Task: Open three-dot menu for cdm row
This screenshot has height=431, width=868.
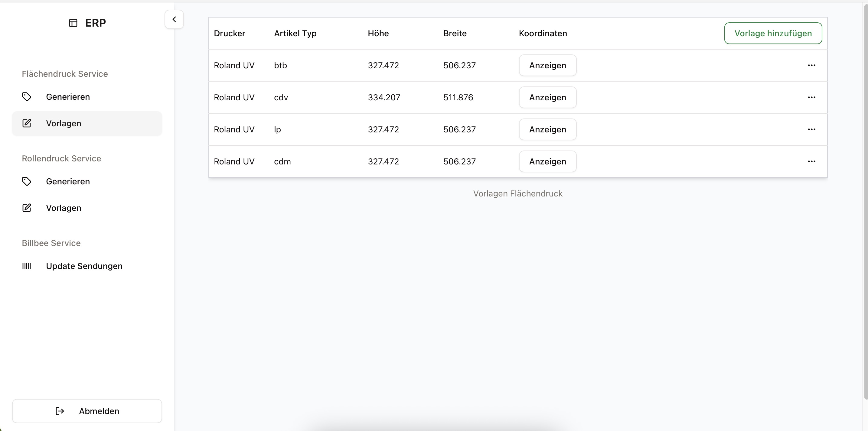Action: tap(811, 161)
